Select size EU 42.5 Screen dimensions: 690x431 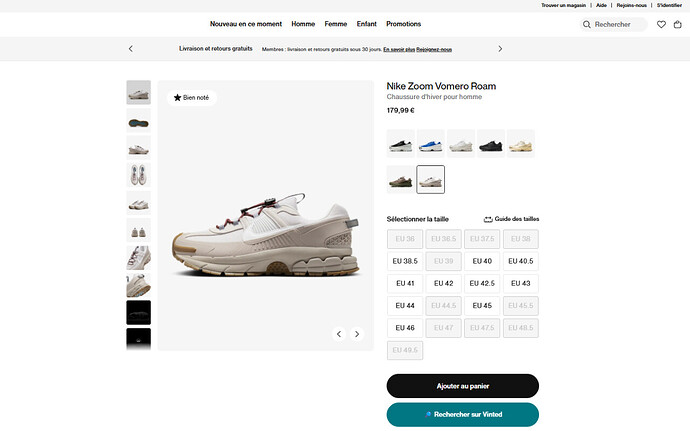482,284
